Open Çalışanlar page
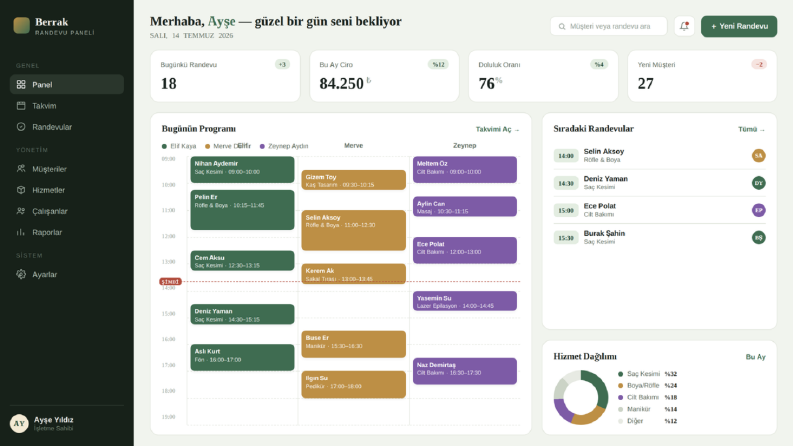 [x=67, y=211]
